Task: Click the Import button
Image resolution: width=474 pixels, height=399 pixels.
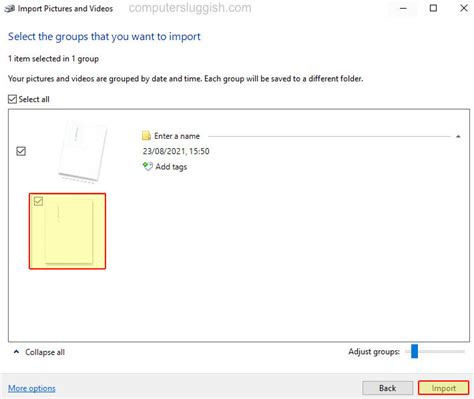Action: pyautogui.click(x=443, y=388)
